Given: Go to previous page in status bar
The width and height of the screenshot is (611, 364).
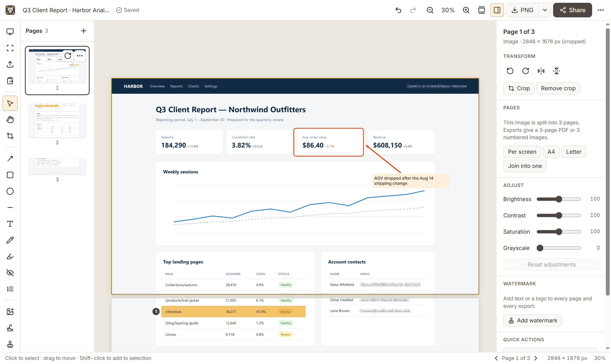Looking at the screenshot, I should click(496, 358).
